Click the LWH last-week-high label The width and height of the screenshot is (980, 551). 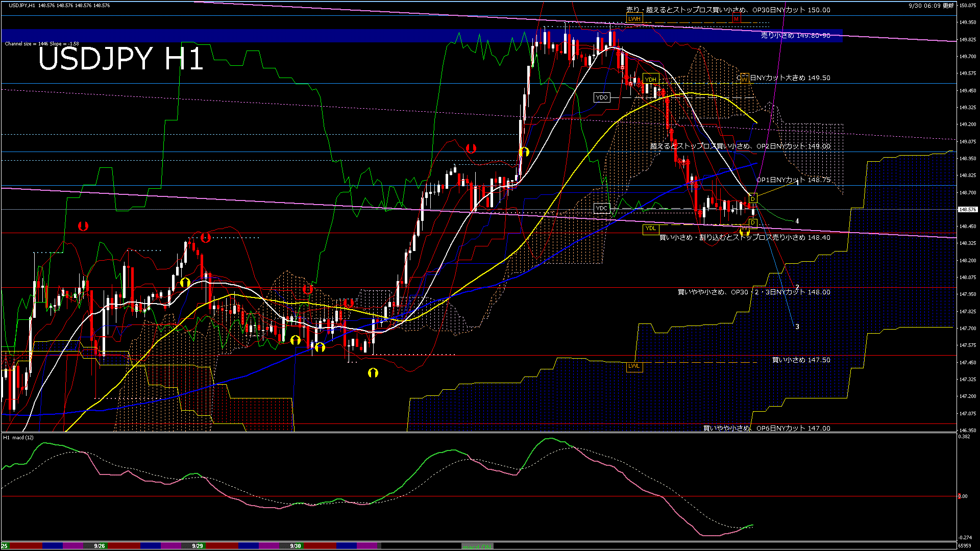point(634,19)
